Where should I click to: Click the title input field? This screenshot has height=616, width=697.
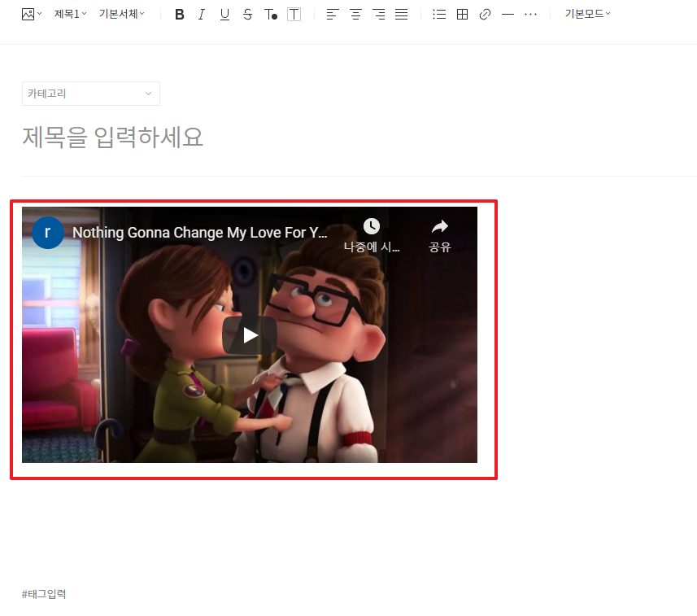(112, 137)
